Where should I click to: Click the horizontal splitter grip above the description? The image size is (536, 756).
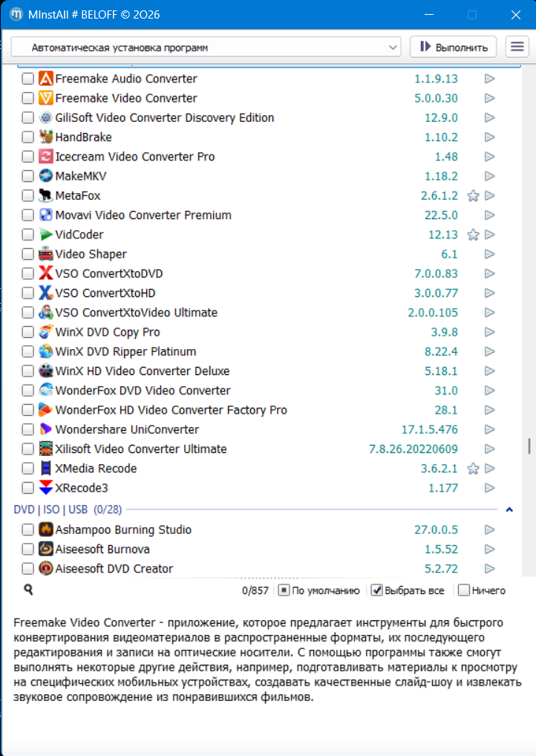pyautogui.click(x=269, y=578)
